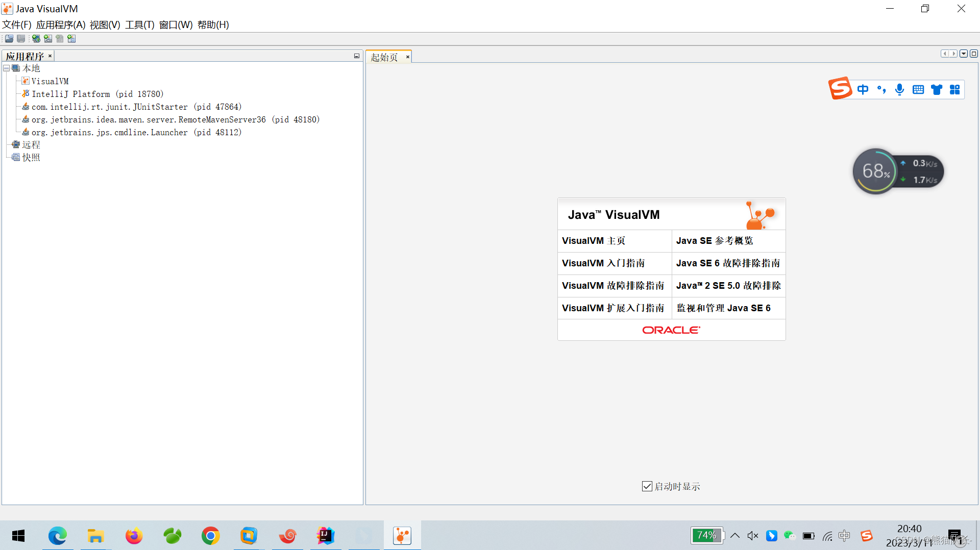The height and width of the screenshot is (550, 980).
Task: Open the 窗口(W) menu
Action: tap(176, 24)
